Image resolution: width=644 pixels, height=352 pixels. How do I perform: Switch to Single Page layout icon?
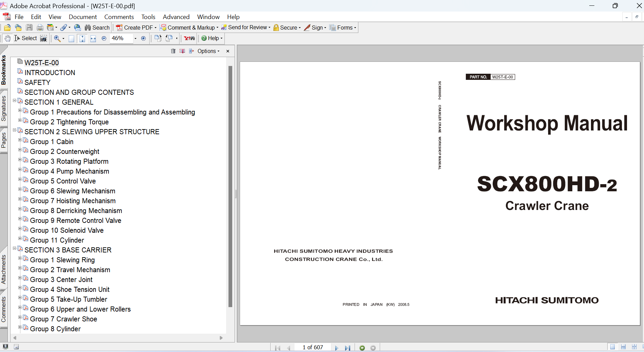click(612, 347)
